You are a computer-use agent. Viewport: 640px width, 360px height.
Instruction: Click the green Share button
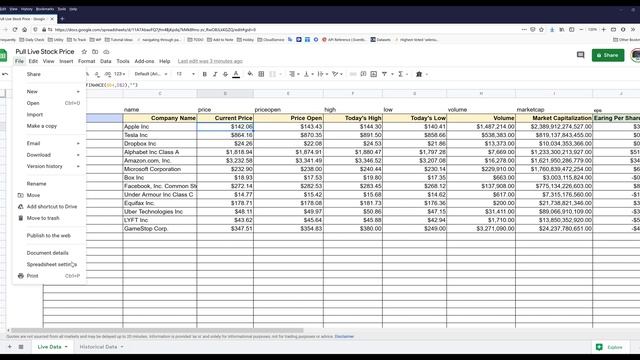[x=608, y=55]
